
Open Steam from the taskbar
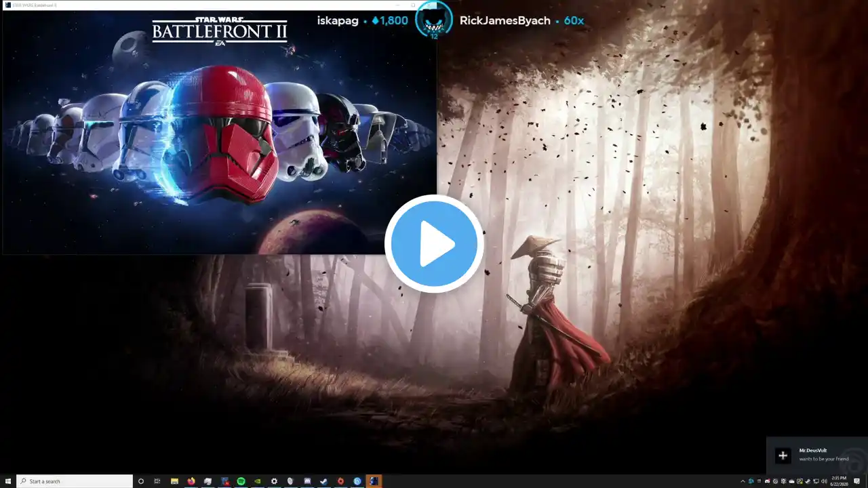[324, 481]
